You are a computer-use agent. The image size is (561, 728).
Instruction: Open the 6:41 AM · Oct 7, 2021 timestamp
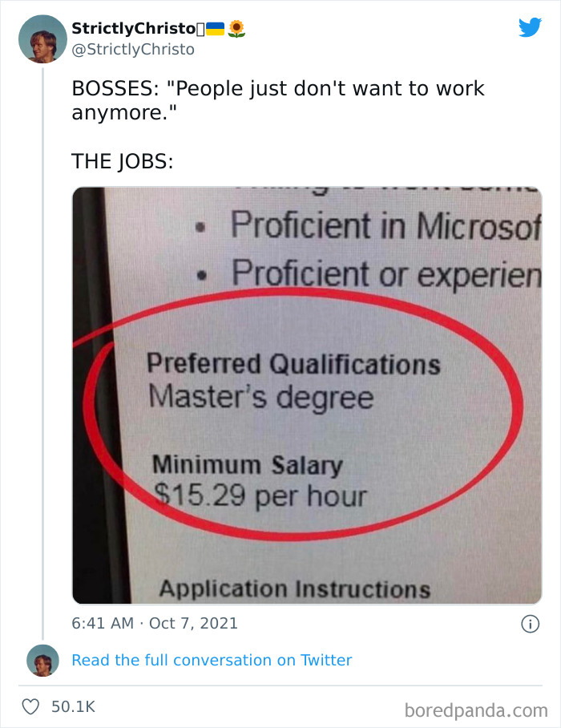tap(155, 623)
